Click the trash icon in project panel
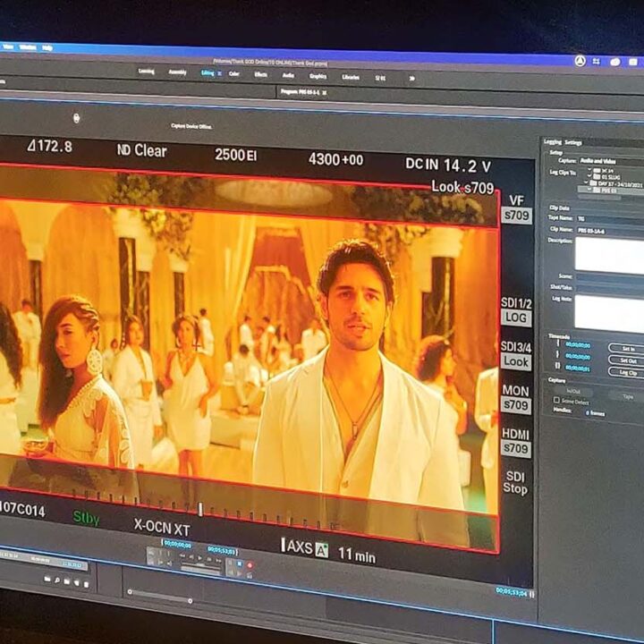 pos(86,584)
